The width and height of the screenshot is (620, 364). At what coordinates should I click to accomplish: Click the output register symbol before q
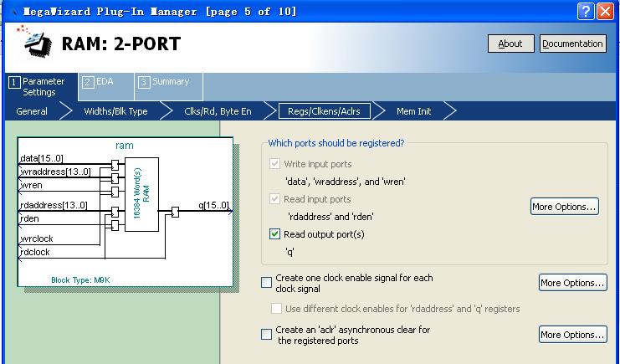click(175, 212)
